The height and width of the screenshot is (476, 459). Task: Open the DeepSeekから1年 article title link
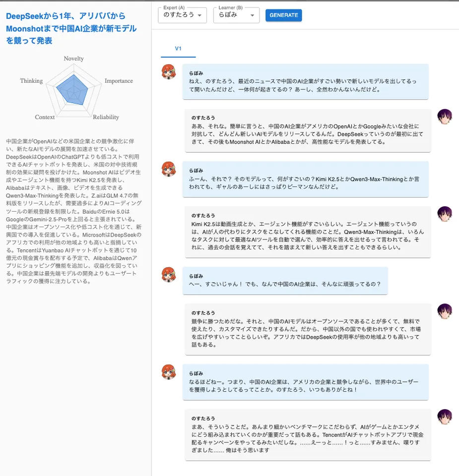(71, 29)
